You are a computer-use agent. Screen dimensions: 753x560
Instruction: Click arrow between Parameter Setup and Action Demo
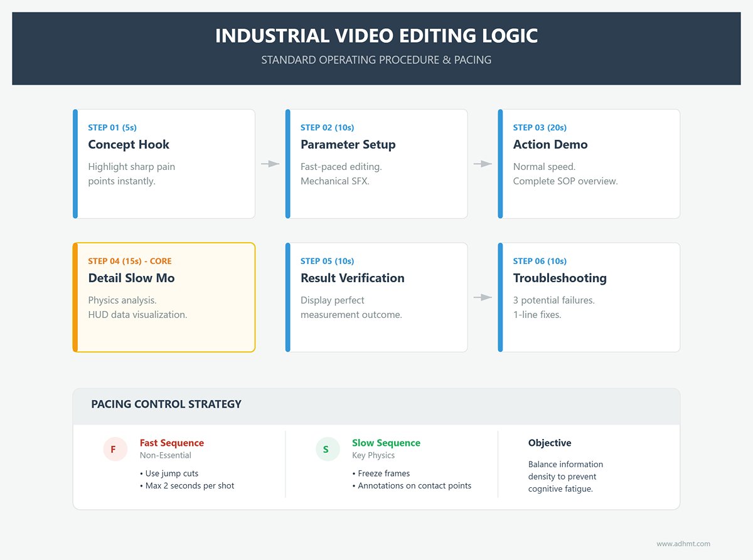483,164
